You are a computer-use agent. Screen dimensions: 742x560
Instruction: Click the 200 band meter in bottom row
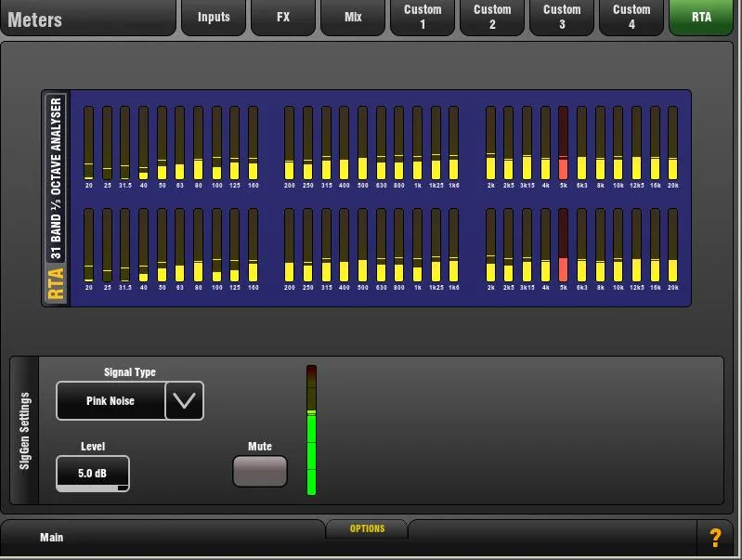coord(289,245)
